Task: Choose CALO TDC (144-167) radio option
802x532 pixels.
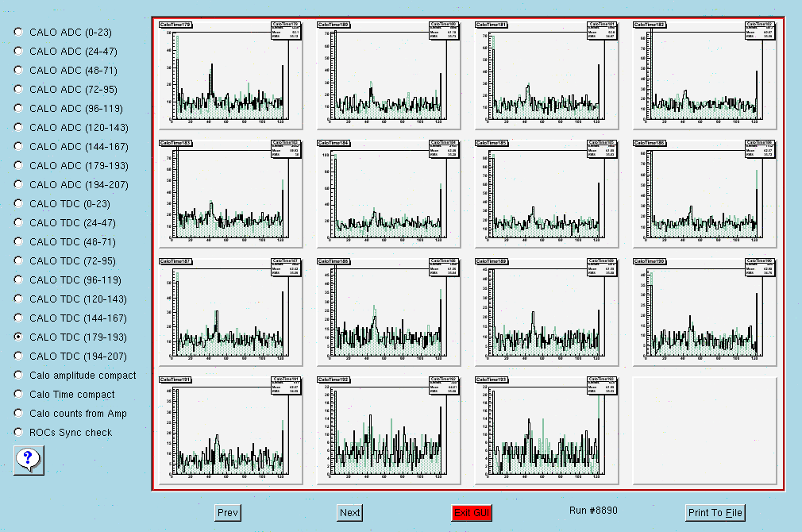Action: [18, 318]
